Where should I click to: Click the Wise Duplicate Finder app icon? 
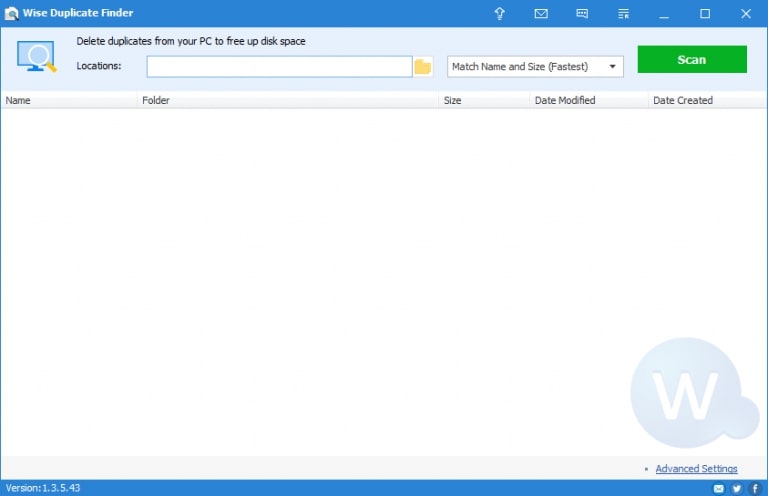(x=11, y=13)
